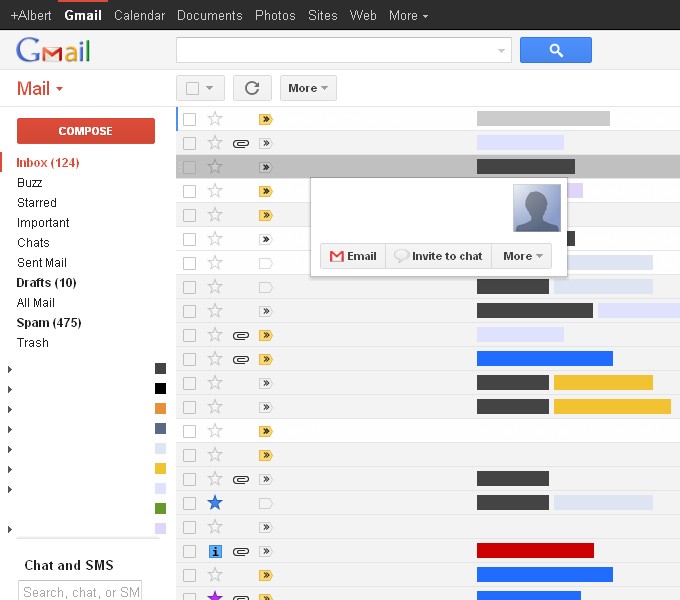Click the Search, chat, or SMS field
This screenshot has width=680, height=600.
pyautogui.click(x=80, y=591)
